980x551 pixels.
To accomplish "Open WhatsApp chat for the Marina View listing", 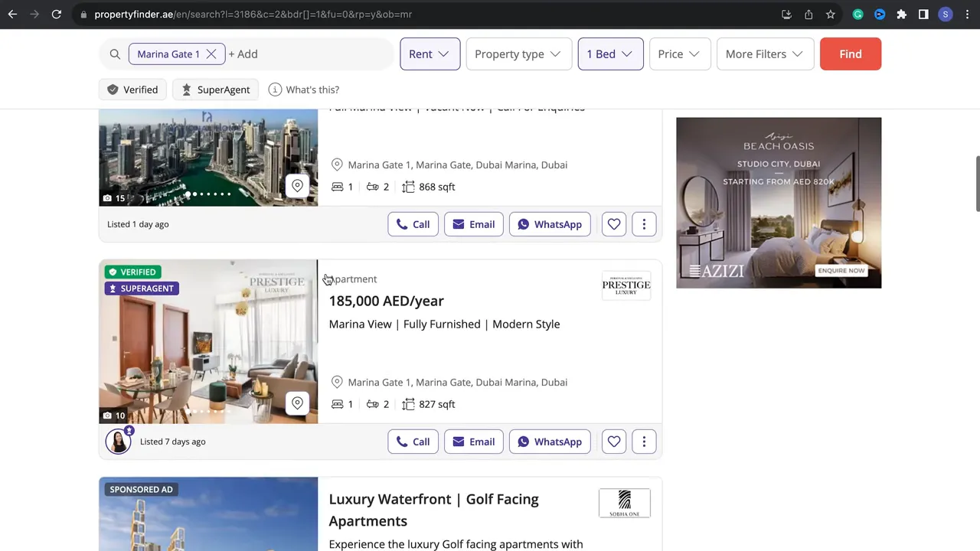I will point(549,442).
